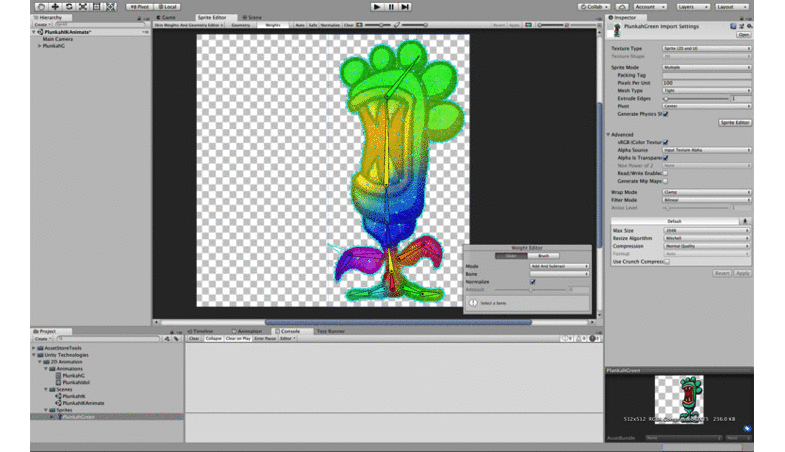The width and height of the screenshot is (785, 452).
Task: Select the Brush mode in Weight Editor
Action: point(543,256)
